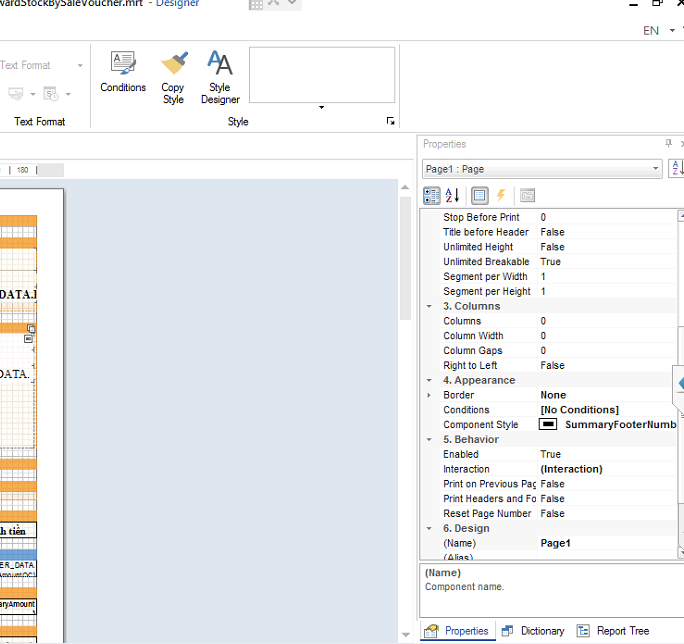Pin the Properties panel
The image size is (684, 644).
tap(668, 144)
